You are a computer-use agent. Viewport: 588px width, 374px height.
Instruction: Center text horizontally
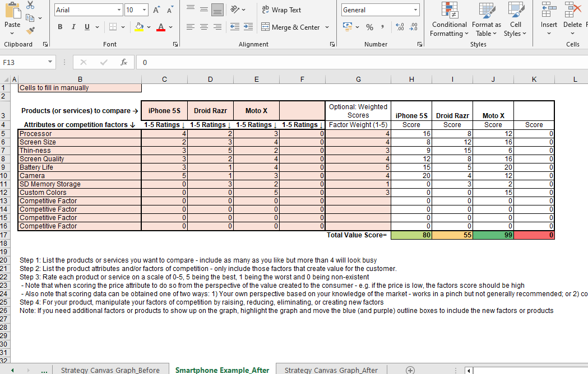[204, 27]
